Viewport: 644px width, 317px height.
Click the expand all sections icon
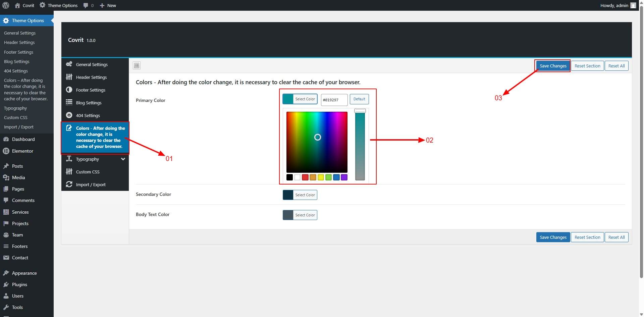coord(137,65)
